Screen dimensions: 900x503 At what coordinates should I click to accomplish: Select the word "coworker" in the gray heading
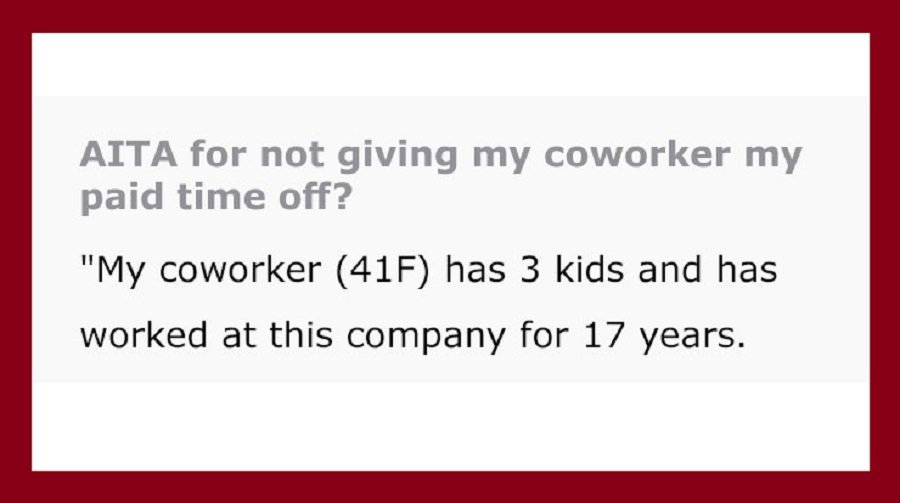click(x=637, y=154)
